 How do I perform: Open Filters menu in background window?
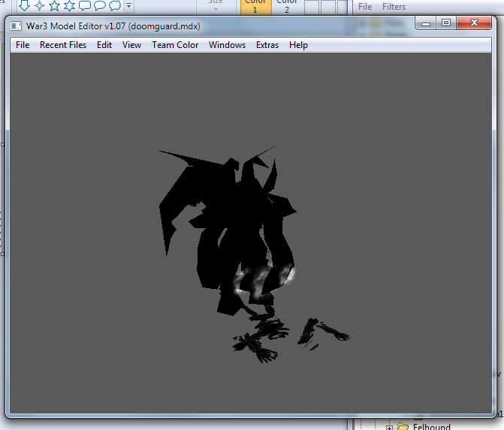(394, 7)
